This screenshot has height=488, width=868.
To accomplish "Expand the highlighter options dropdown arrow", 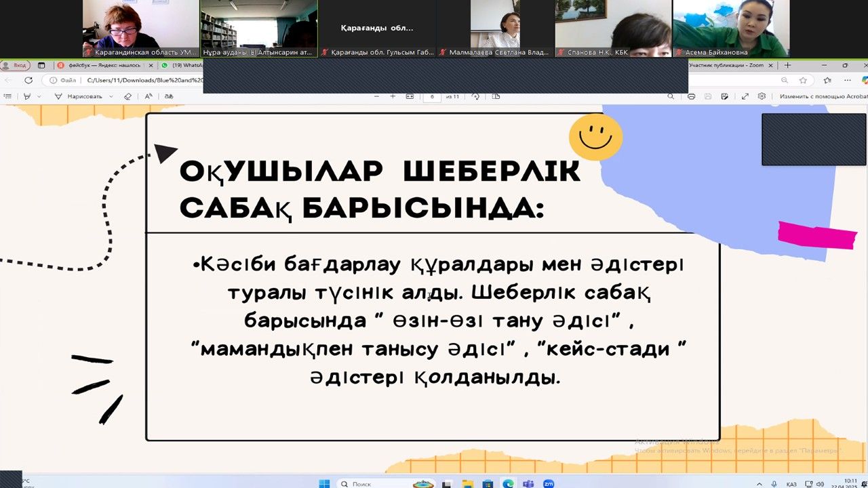I will (x=39, y=96).
